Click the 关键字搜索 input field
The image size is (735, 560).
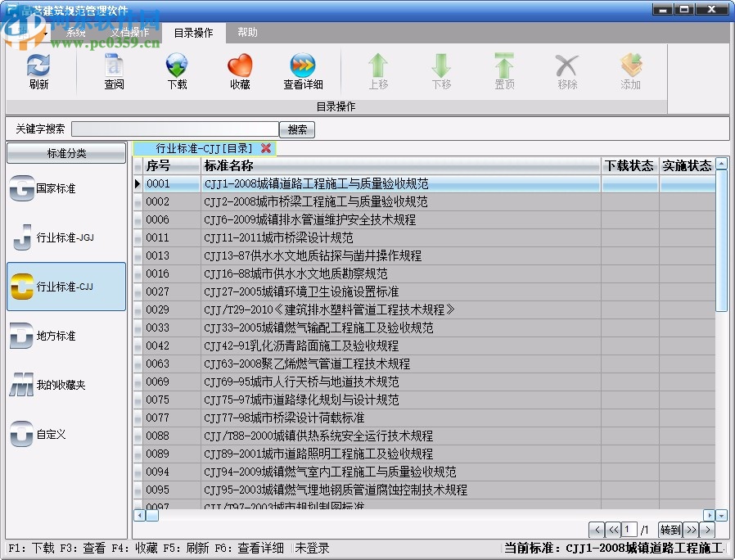click(175, 129)
